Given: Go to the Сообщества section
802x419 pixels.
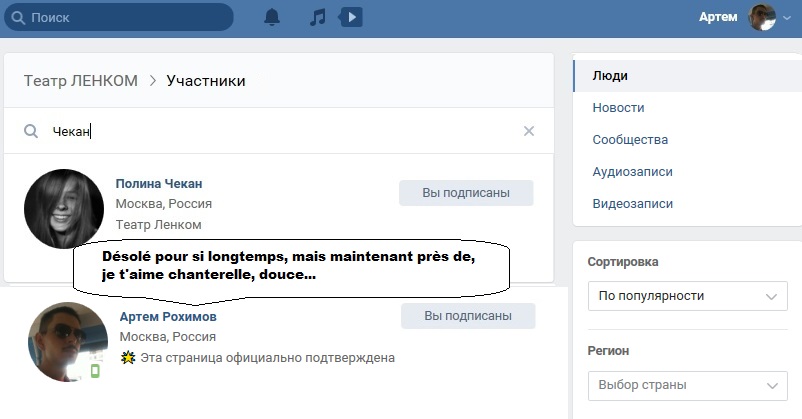Looking at the screenshot, I should (x=630, y=140).
